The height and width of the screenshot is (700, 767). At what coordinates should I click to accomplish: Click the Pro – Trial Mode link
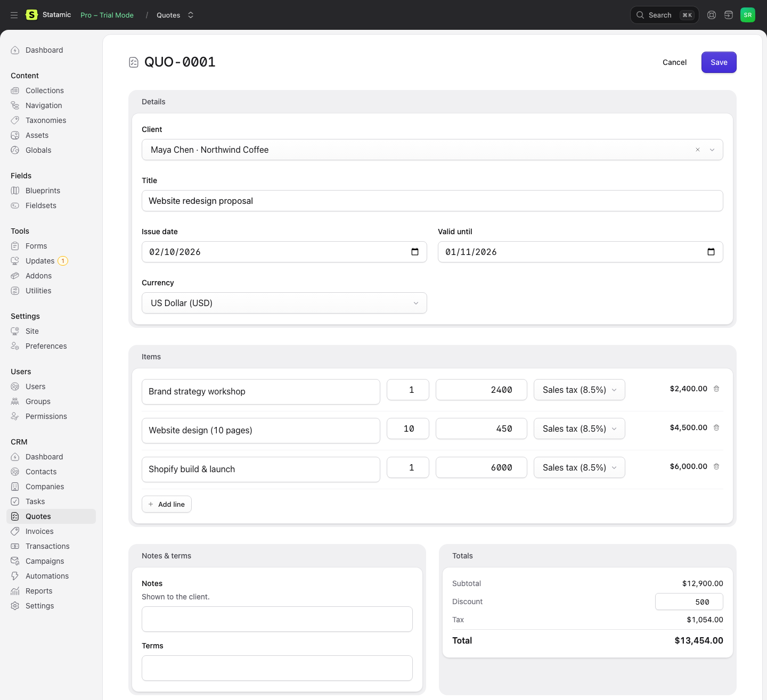tap(107, 15)
